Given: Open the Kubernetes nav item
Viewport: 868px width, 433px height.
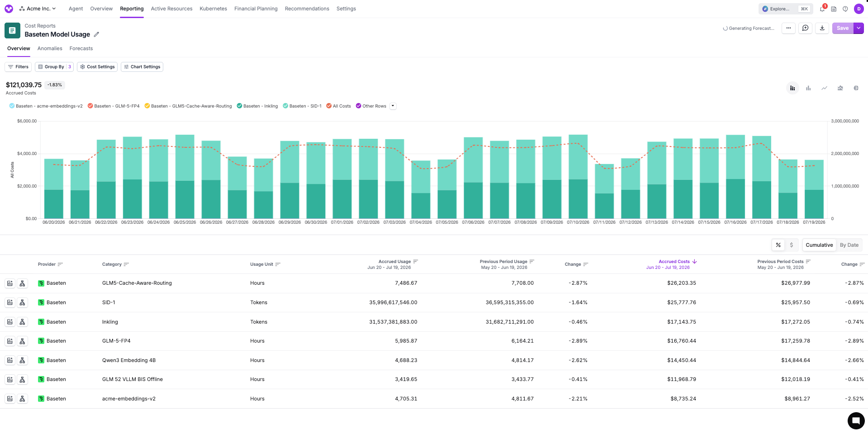Looking at the screenshot, I should (x=213, y=9).
